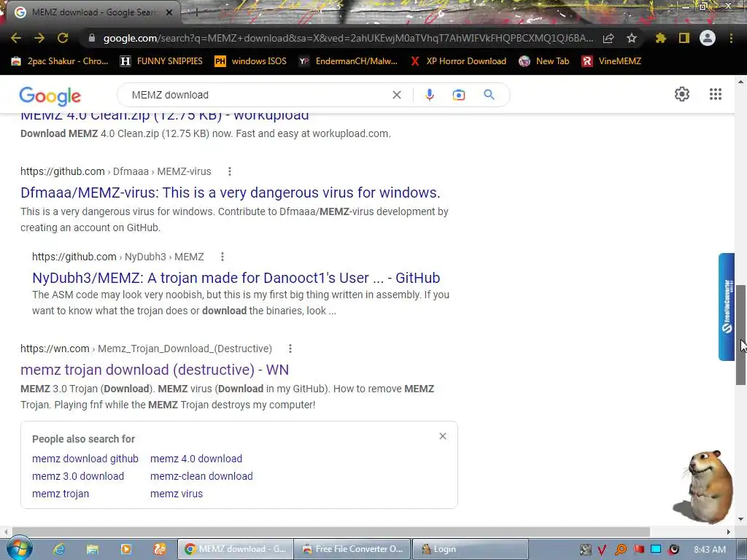Close the MEMZ download browser tab

[169, 12]
